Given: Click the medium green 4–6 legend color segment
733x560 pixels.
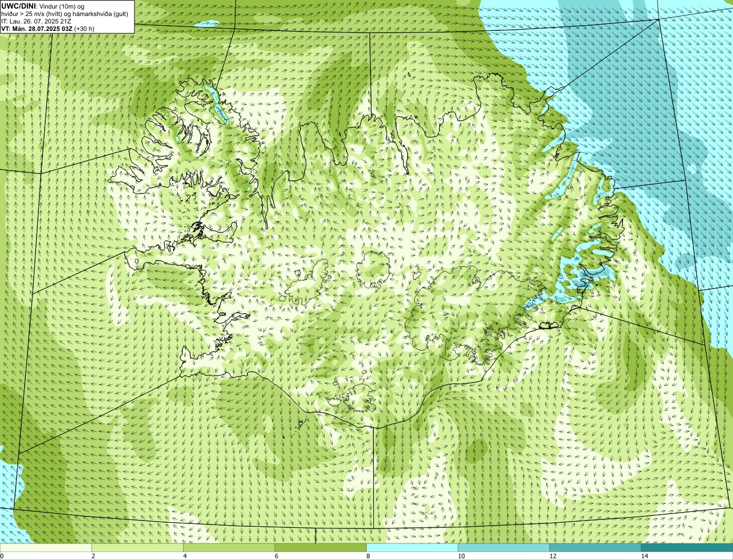Looking at the screenshot, I should pyautogui.click(x=229, y=547).
